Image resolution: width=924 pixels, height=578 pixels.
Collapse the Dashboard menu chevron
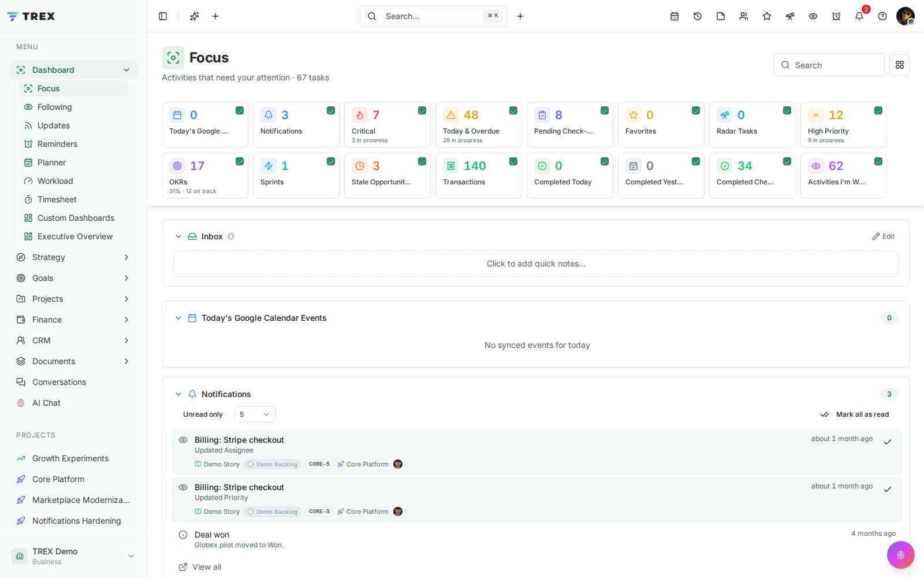[126, 70]
